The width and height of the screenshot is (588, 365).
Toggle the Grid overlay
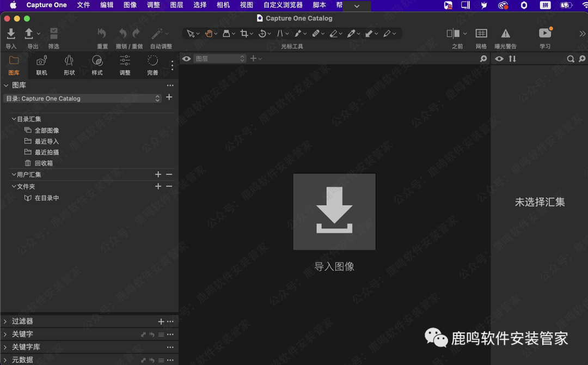(x=481, y=34)
